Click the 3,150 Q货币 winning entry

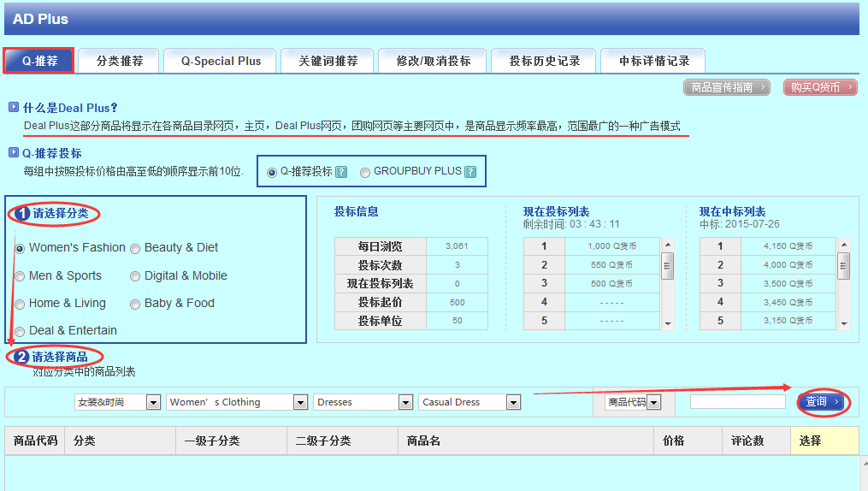click(x=788, y=321)
